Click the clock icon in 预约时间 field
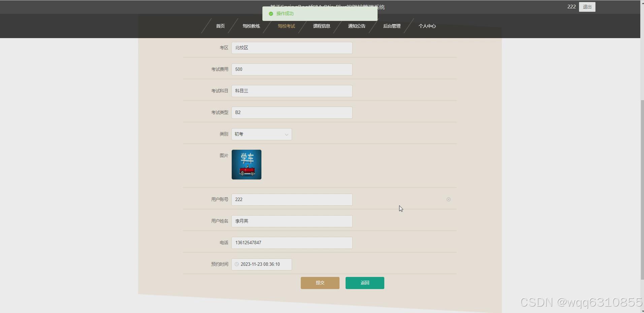The height and width of the screenshot is (313, 644). [x=237, y=264]
